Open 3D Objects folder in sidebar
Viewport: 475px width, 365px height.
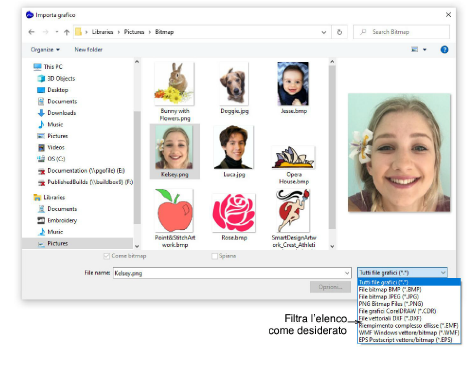pyautogui.click(x=56, y=78)
